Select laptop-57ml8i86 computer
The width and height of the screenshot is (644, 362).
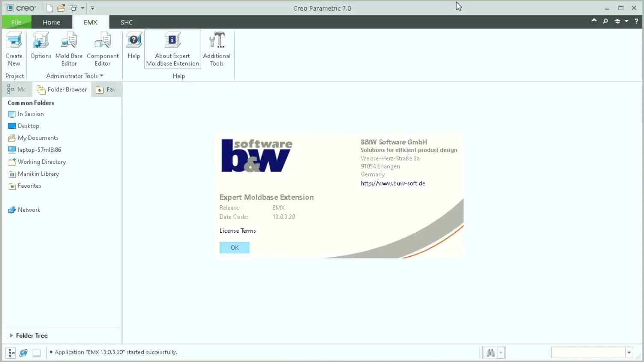34,150
